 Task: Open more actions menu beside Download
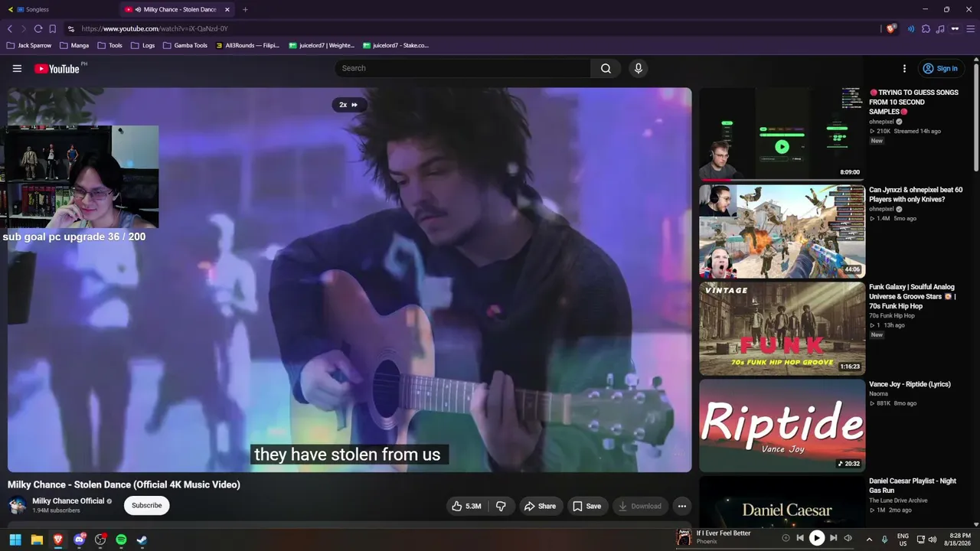[x=681, y=506]
